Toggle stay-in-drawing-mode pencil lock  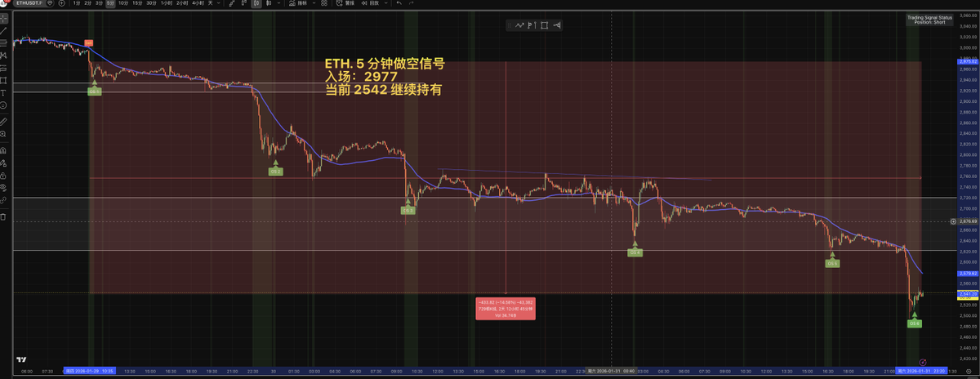tap(4, 163)
